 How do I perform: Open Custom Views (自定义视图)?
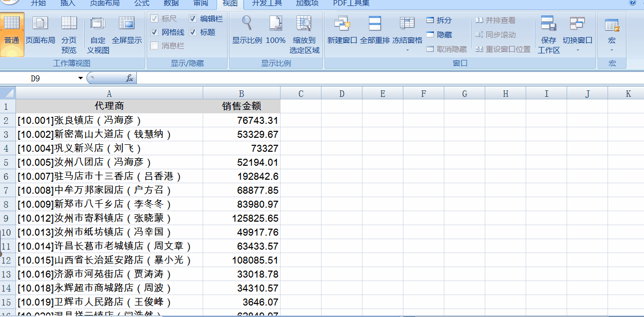pyautogui.click(x=98, y=34)
